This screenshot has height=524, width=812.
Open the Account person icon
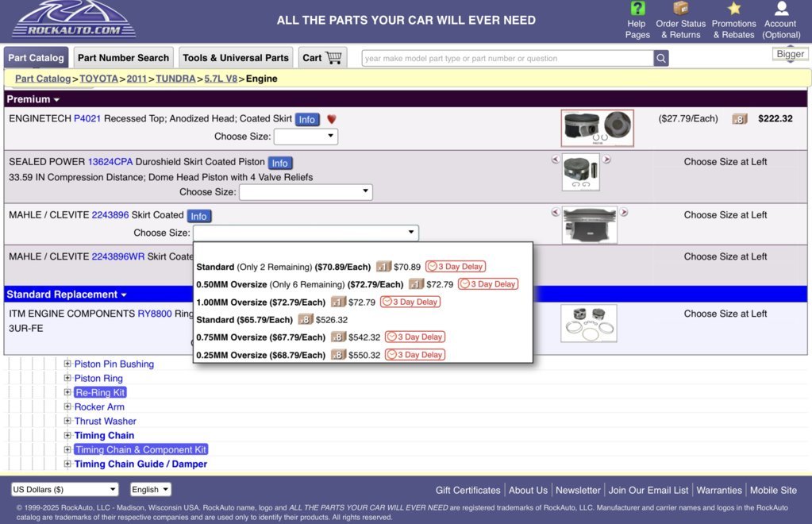click(782, 8)
